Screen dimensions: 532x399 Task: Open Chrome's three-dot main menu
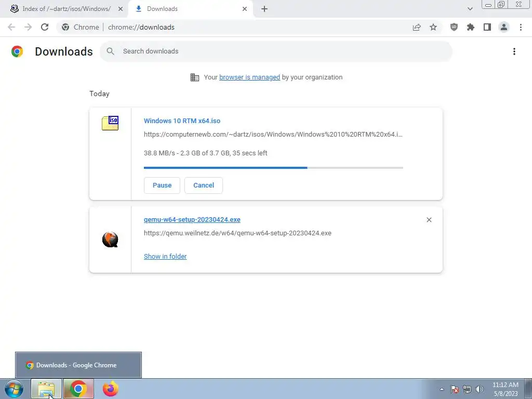pyautogui.click(x=521, y=27)
